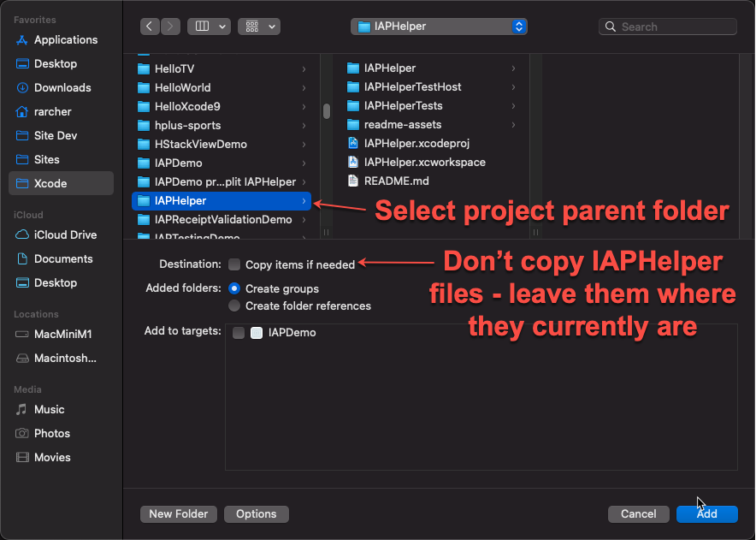756x540 pixels.
Task: Select Site Dev in sidebar
Action: coord(61,135)
